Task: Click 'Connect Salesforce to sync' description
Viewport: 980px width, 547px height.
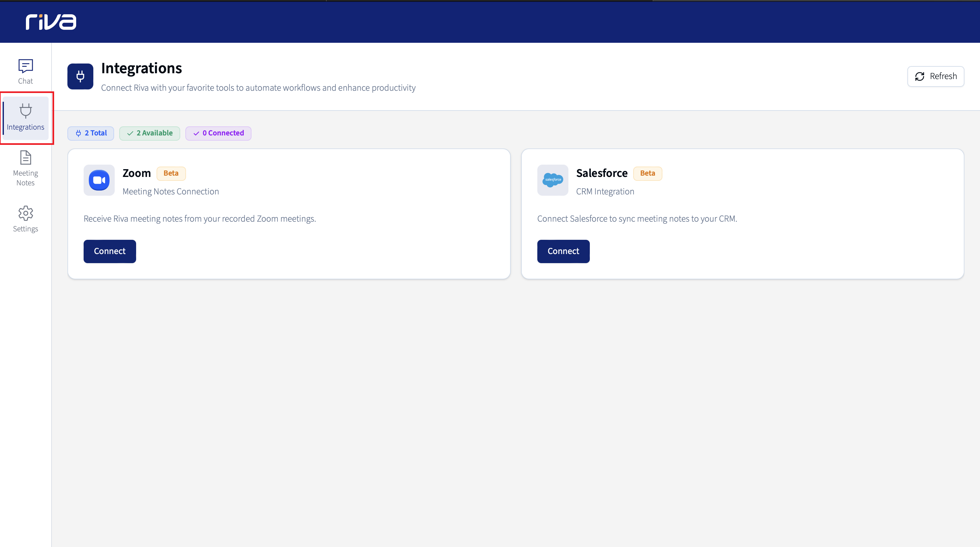Action: click(x=637, y=219)
